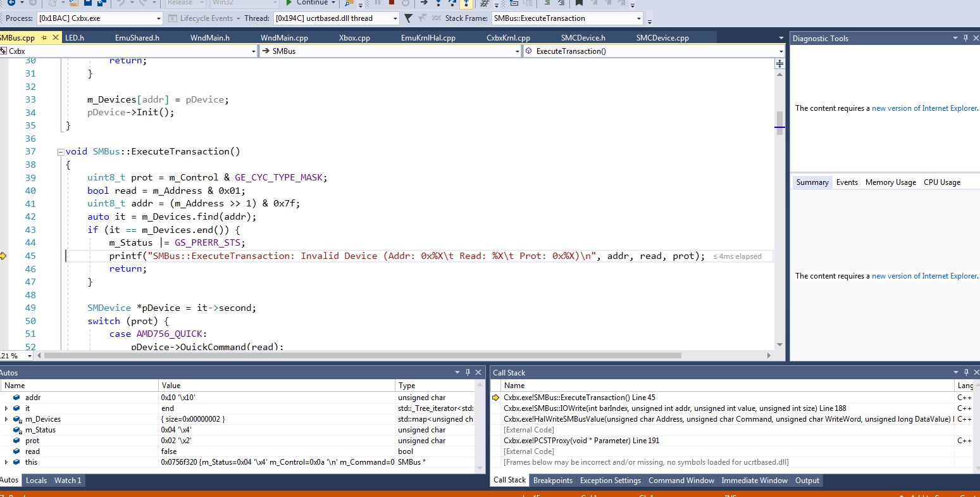
Task: Open the ExecuteTransaction member dropdown
Action: (x=654, y=51)
